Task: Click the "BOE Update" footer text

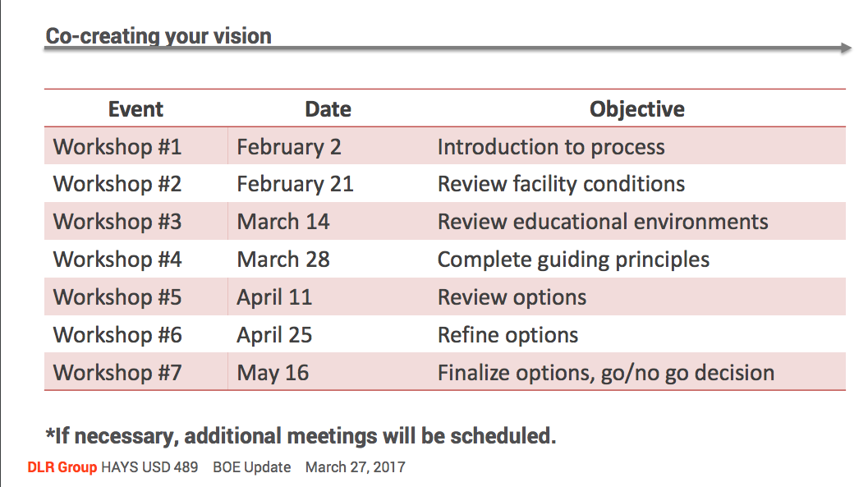Action: click(251, 467)
